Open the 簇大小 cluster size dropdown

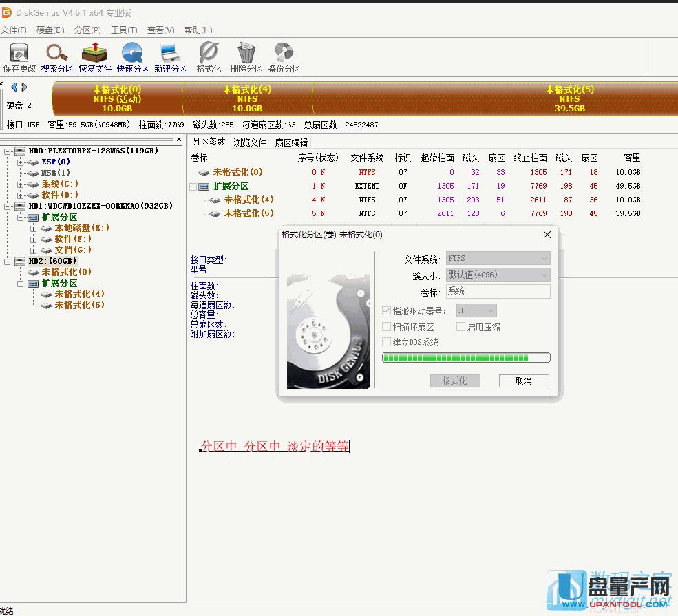click(498, 275)
